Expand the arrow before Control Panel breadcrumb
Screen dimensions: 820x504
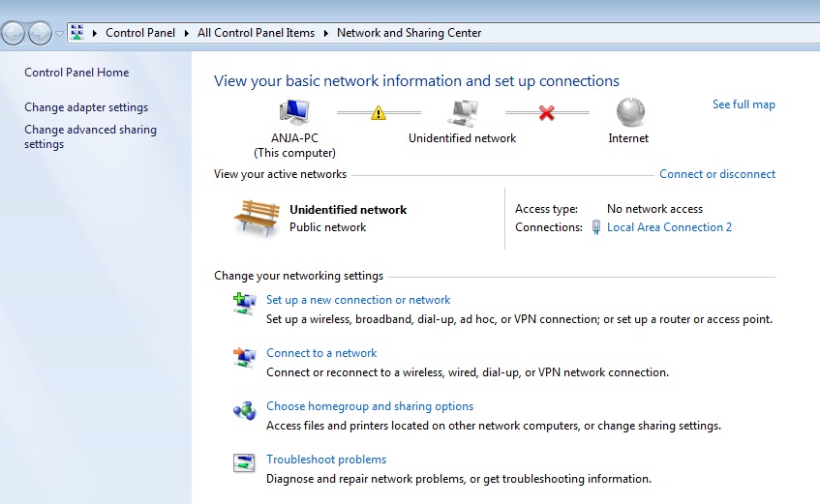(95, 33)
